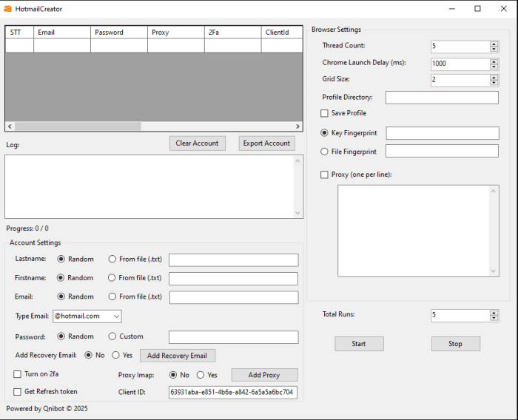518x420 pixels.
Task: Select Custom for Password
Action: [x=112, y=336]
